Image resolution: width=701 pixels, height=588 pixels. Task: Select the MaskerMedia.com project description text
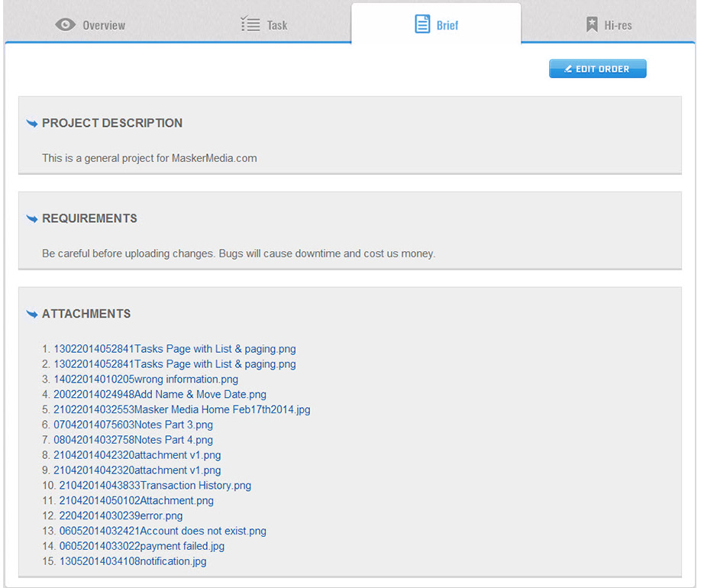150,158
